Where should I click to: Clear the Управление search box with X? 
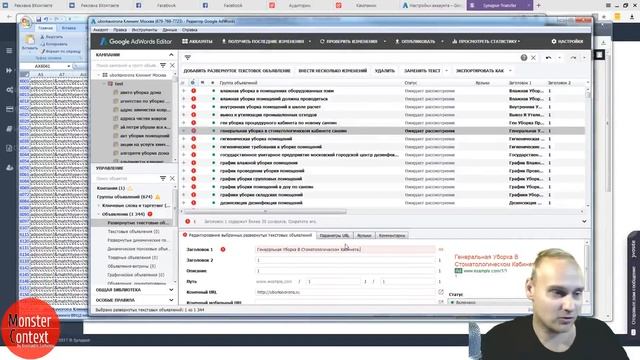(172, 178)
